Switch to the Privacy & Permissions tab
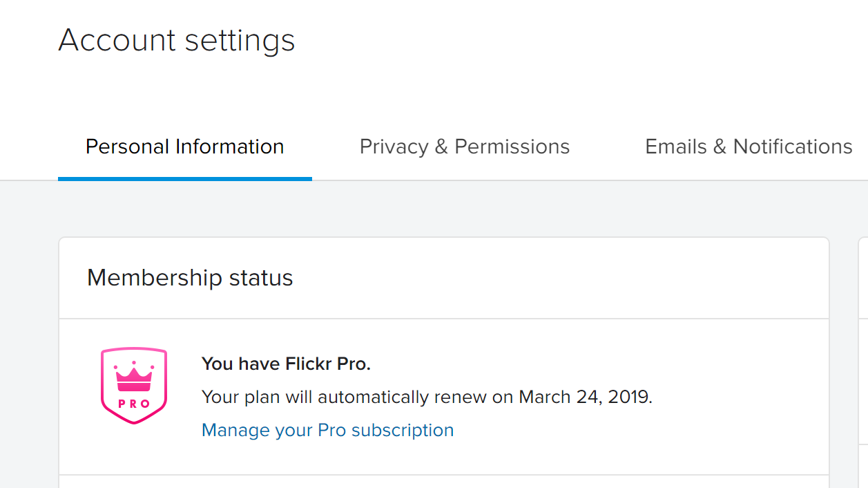This screenshot has width=868, height=488. coord(465,147)
